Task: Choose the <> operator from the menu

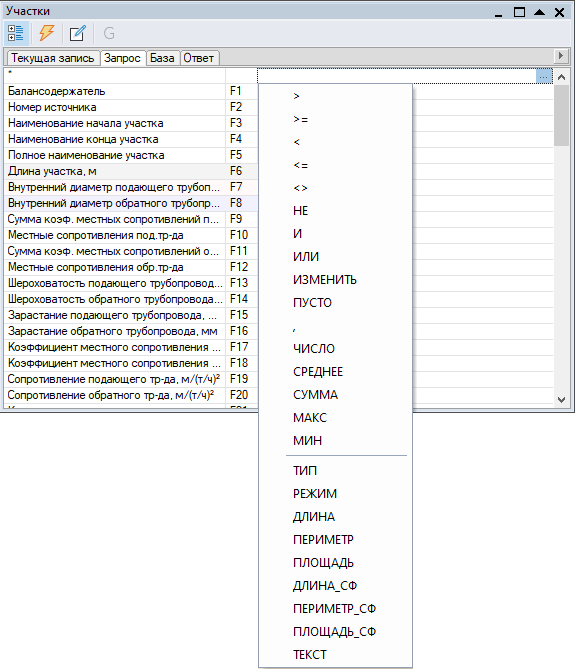Action: pos(335,188)
